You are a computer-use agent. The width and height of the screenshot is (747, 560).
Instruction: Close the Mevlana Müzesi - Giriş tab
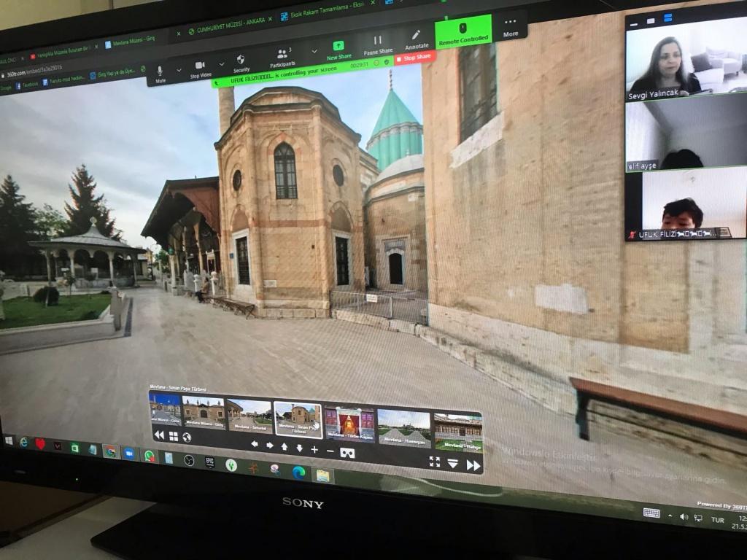pyautogui.click(x=179, y=34)
